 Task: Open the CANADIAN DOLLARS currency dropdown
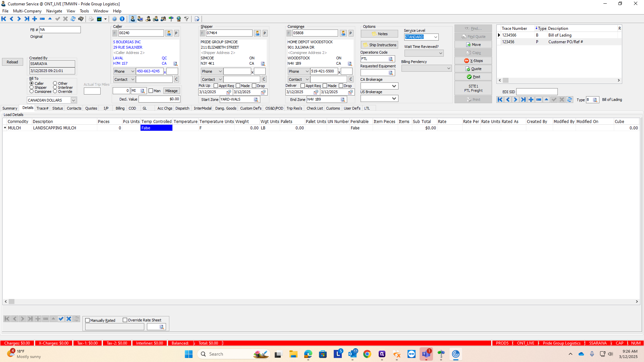tap(73, 100)
